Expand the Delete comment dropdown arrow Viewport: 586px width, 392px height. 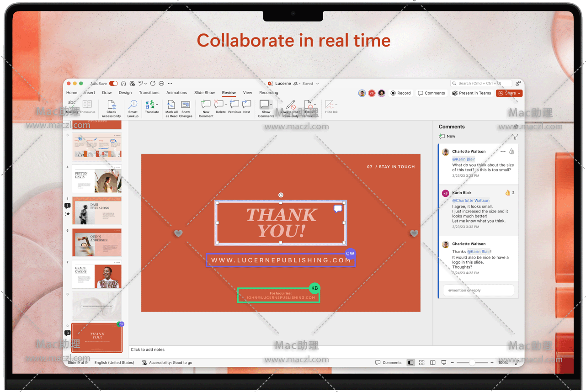(x=226, y=105)
